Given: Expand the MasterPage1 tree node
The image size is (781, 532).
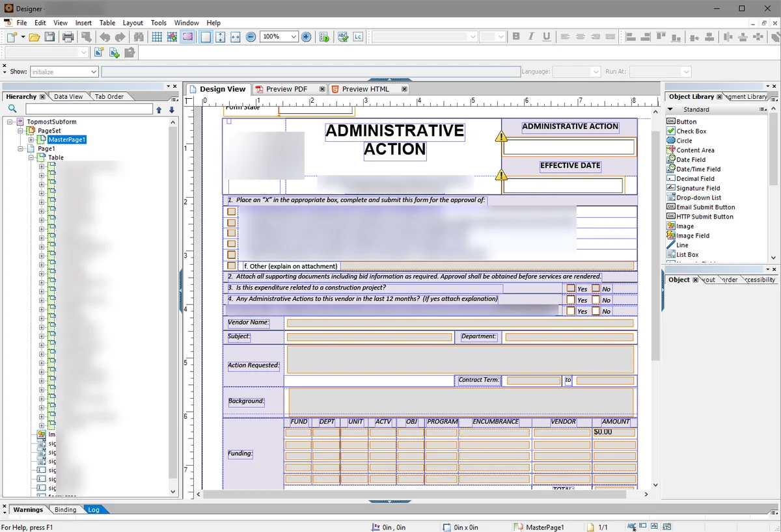Looking at the screenshot, I should point(31,140).
